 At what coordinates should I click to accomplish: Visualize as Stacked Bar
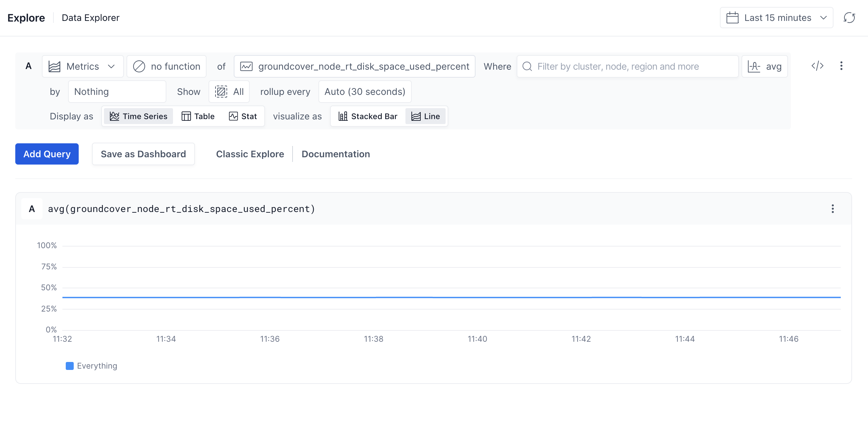click(368, 116)
